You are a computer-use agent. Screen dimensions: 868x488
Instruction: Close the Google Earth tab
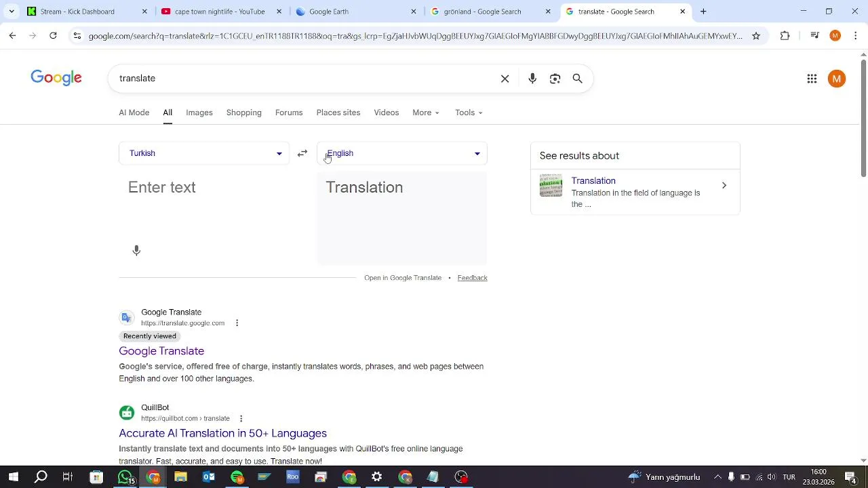pos(414,12)
